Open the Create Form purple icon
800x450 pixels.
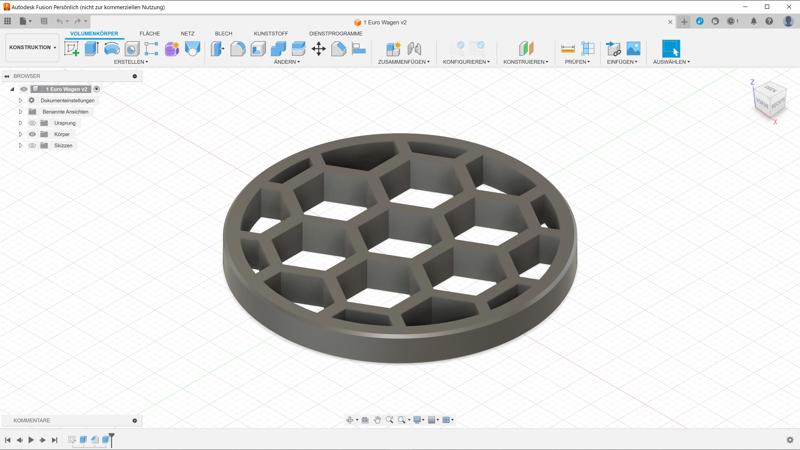coord(172,48)
